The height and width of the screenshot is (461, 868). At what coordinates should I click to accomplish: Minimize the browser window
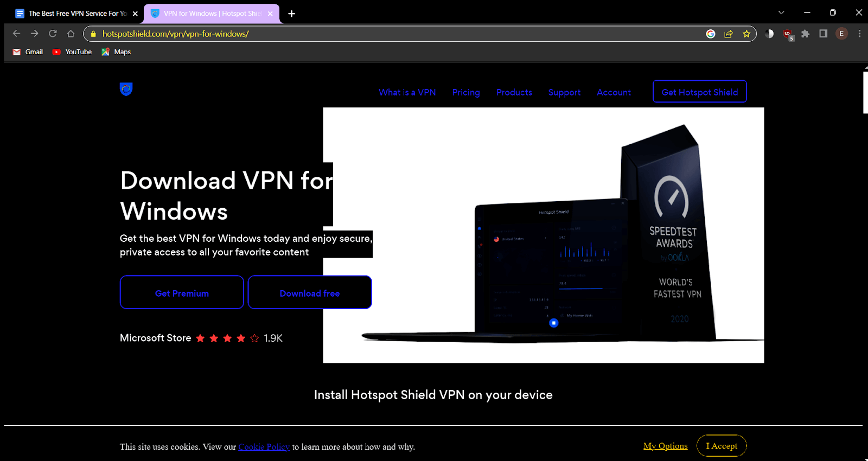[807, 12]
